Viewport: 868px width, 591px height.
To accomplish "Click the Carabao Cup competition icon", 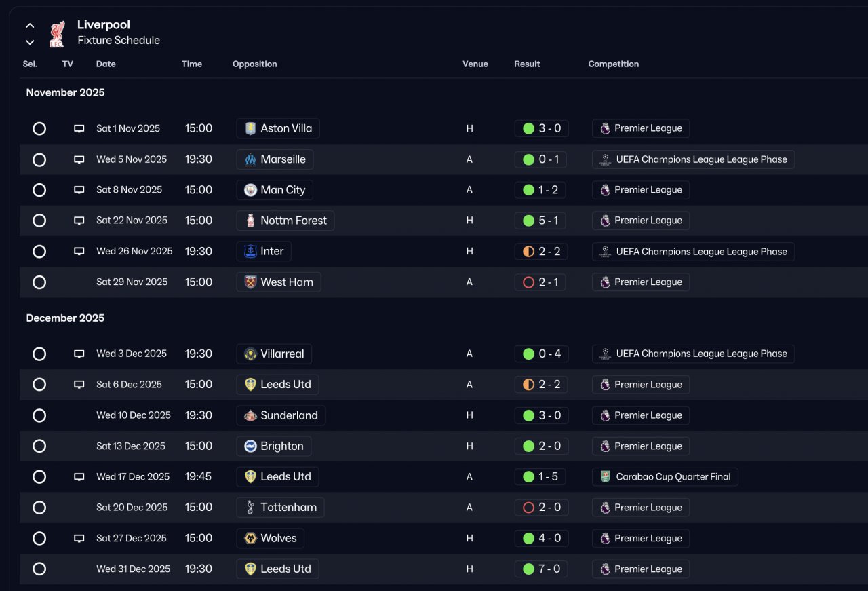I will [x=606, y=476].
